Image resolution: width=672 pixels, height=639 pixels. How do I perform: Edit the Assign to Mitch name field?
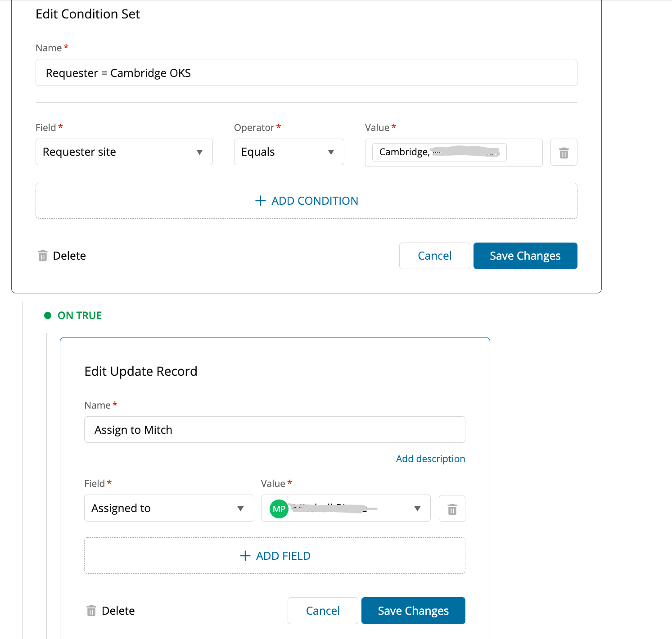click(274, 430)
